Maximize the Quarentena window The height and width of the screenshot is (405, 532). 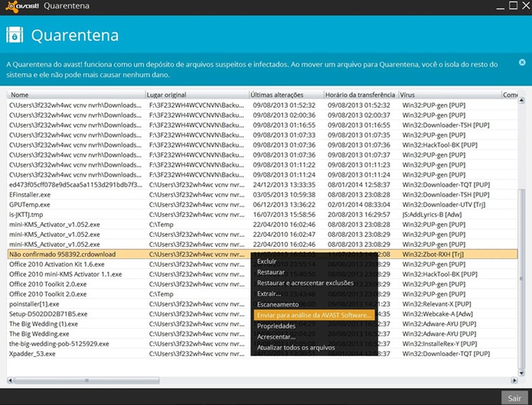pyautogui.click(x=513, y=5)
